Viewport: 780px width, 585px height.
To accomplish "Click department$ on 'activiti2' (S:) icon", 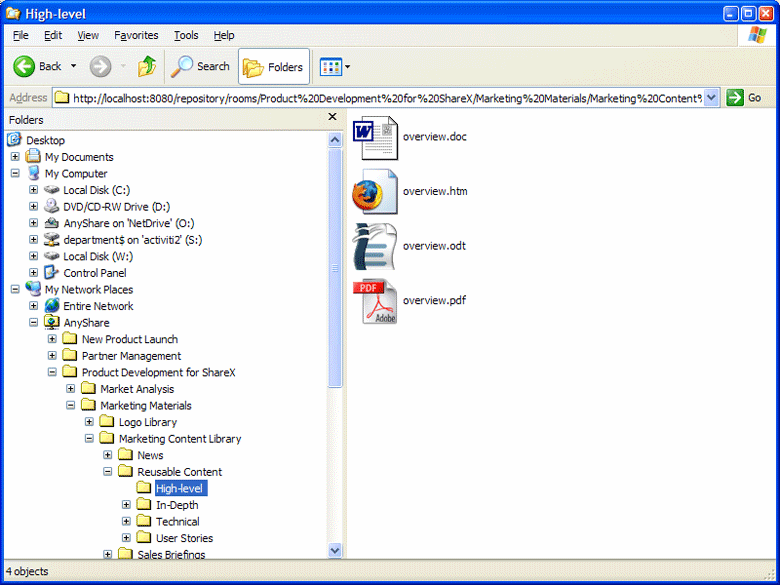I will point(51,239).
